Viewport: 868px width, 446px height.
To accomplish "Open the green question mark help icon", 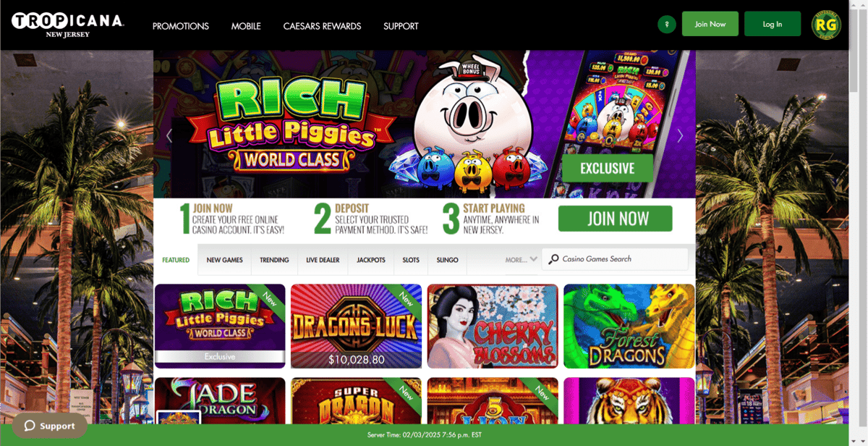I will click(x=666, y=24).
